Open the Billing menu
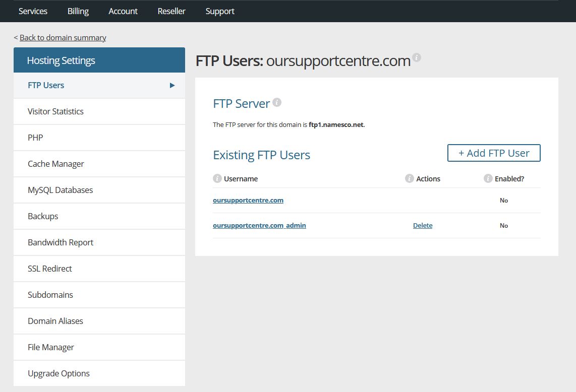 pos(78,11)
